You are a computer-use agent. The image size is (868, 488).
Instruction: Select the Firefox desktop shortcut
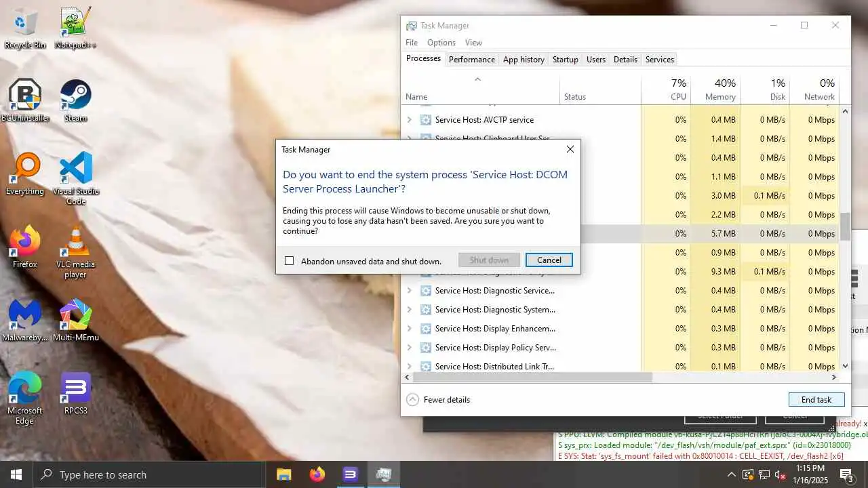(x=25, y=247)
